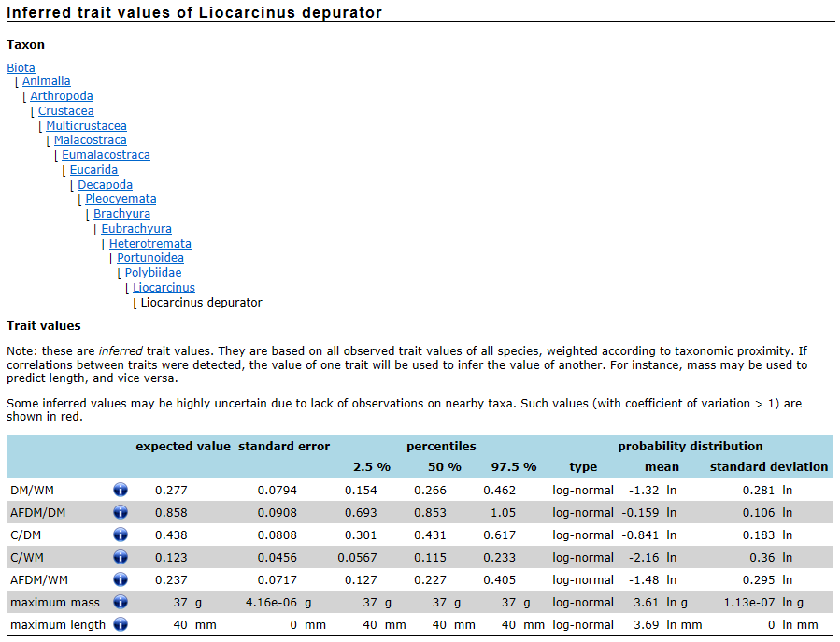Open the Pleocyemata link
The image size is (840, 642).
point(121,199)
